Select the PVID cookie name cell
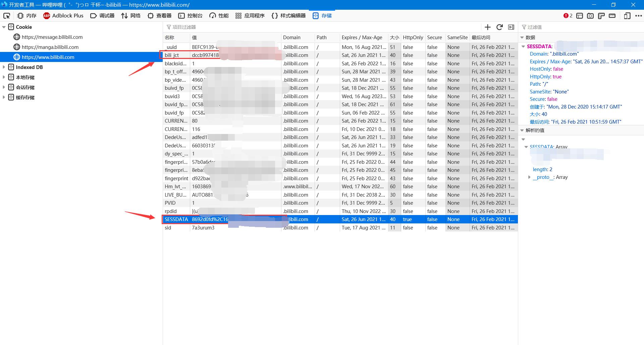The width and height of the screenshot is (644, 345). [176, 203]
